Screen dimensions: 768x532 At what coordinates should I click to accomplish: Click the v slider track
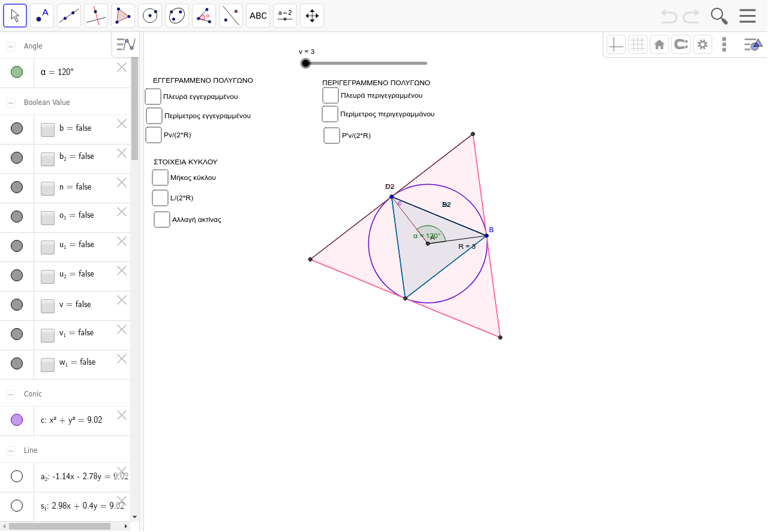tap(367, 63)
